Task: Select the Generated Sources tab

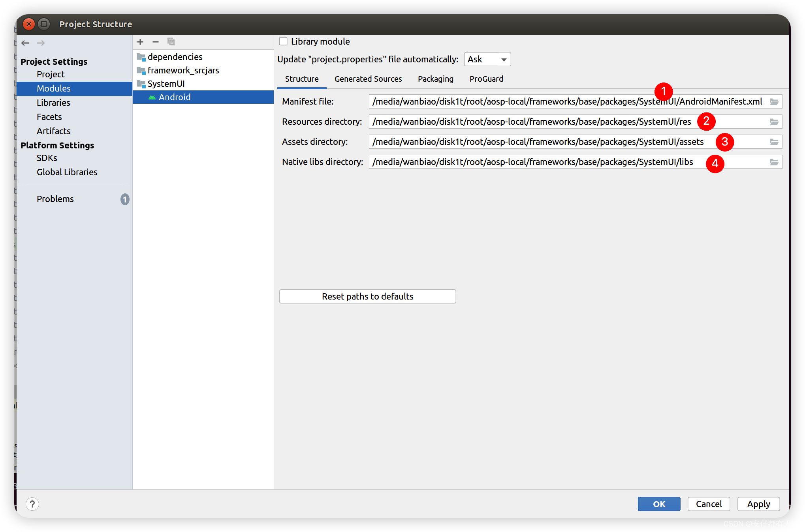Action: 368,79
